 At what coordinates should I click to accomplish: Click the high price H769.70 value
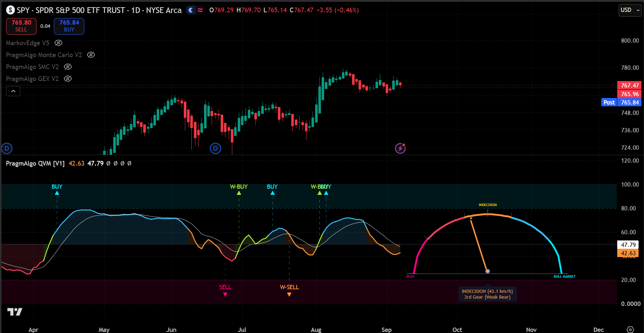[249, 10]
